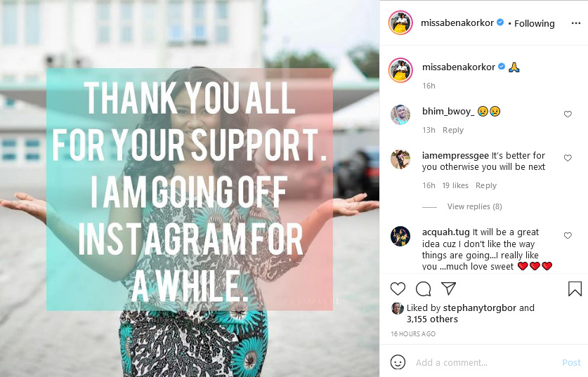Reply to bhim_bwoy_'s comment
The image size is (588, 377).
453,130
